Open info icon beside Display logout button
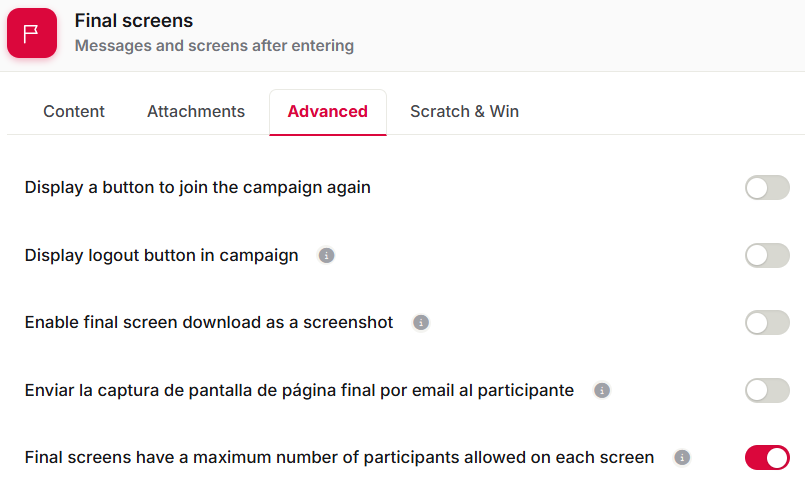 (326, 255)
